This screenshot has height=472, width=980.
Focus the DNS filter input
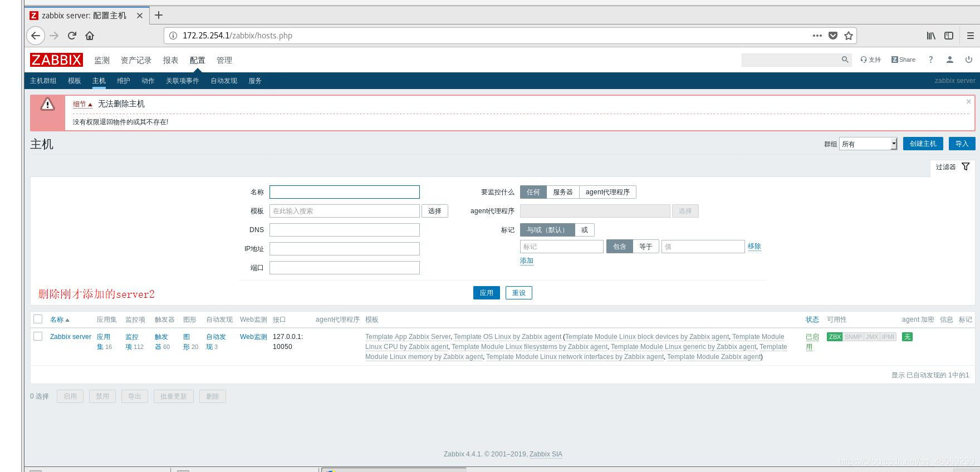(x=345, y=230)
